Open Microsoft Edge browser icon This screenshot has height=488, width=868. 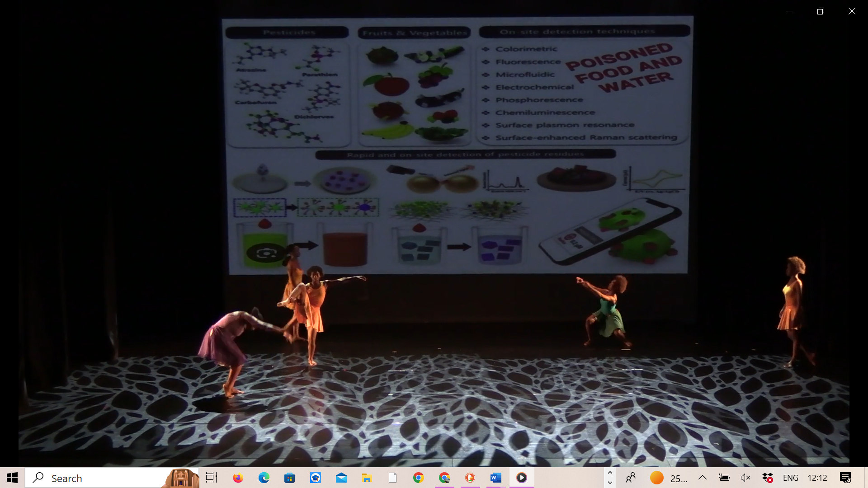[x=264, y=478]
